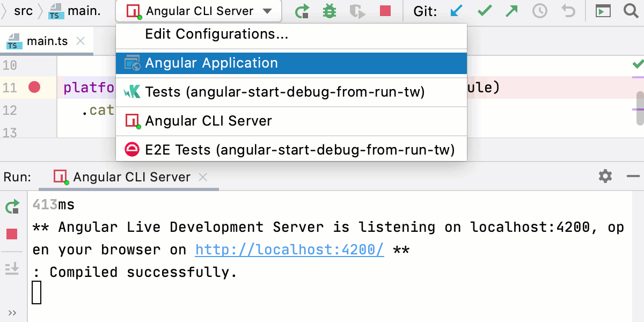The height and width of the screenshot is (322, 644).
Task: Expand more Run panel actions chevrons
Action: [x=12, y=313]
